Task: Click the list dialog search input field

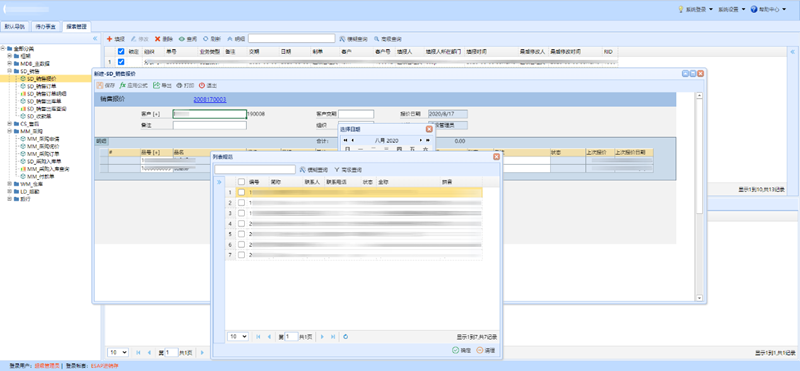Action: coord(255,169)
